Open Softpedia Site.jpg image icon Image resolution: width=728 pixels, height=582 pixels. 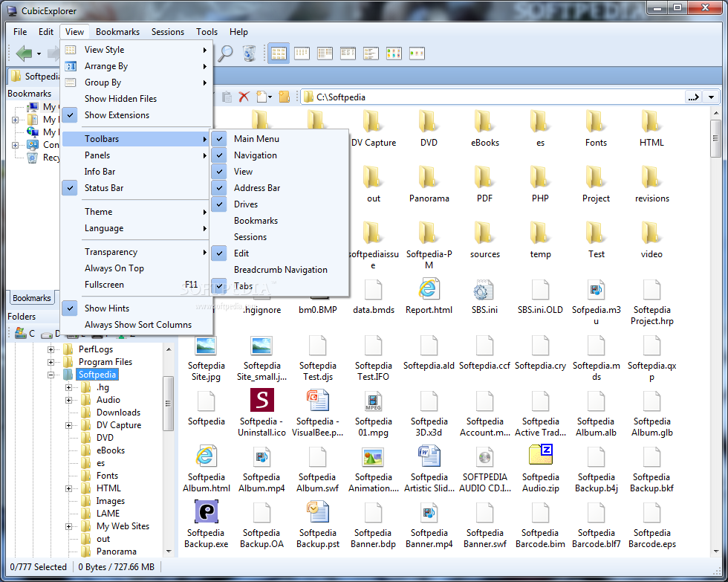206,346
